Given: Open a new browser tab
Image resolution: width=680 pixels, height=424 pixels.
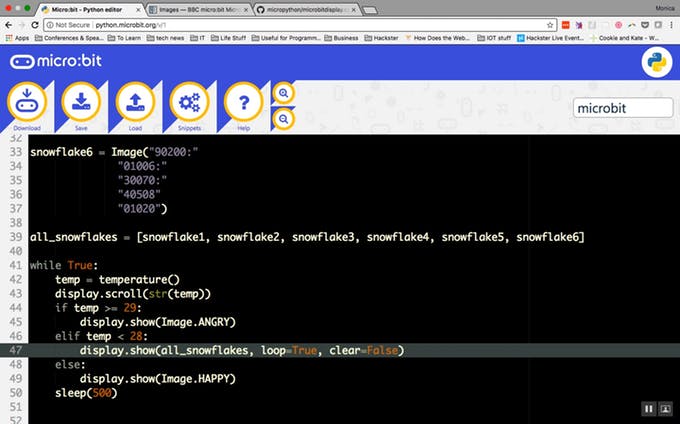Looking at the screenshot, I should 370,10.
